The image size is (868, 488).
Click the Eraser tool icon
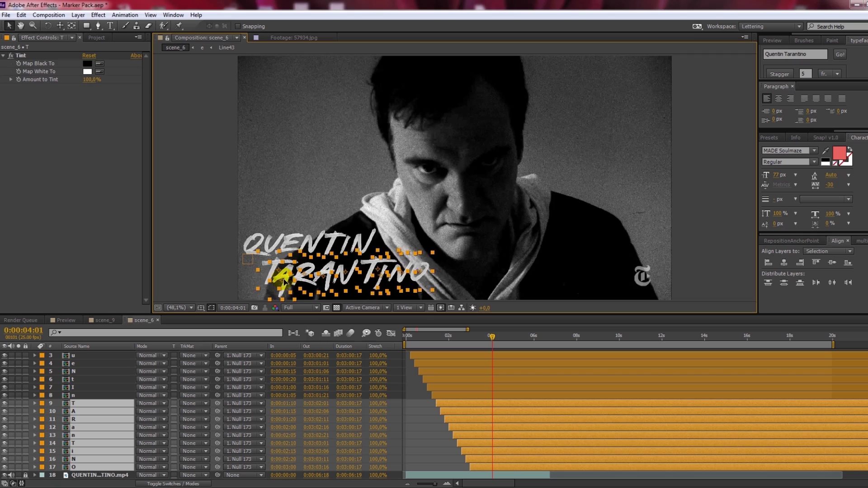click(148, 26)
